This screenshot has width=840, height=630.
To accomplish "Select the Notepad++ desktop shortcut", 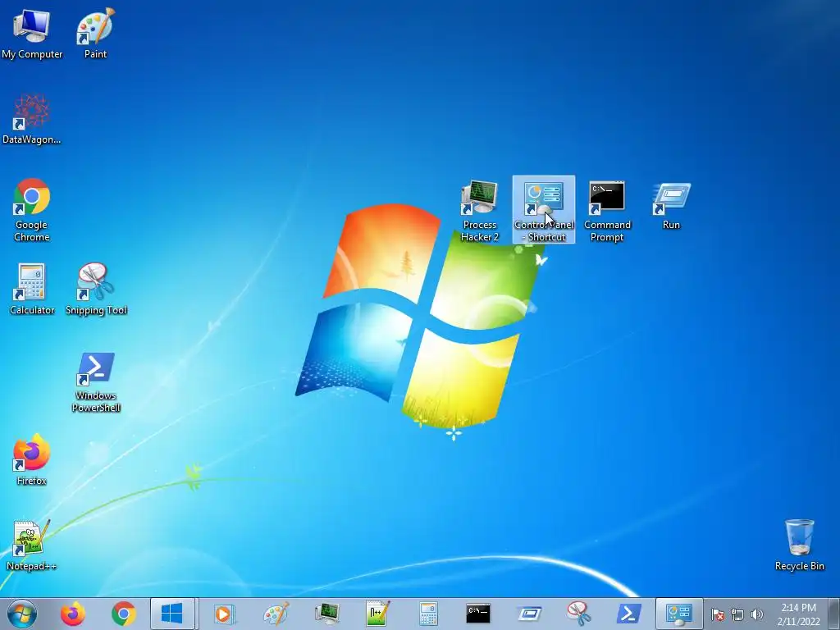I will (32, 546).
